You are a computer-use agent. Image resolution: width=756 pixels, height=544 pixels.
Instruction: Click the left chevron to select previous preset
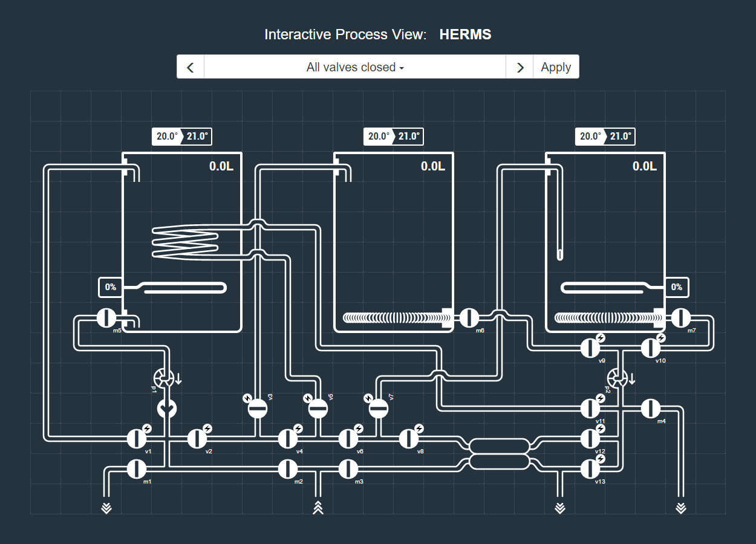[x=191, y=66]
